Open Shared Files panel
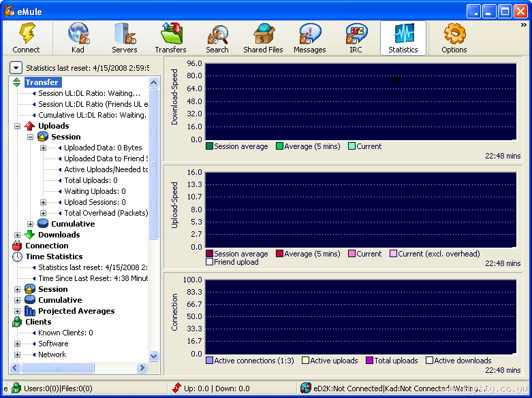Screen dimensions: 532x398 (x=263, y=34)
